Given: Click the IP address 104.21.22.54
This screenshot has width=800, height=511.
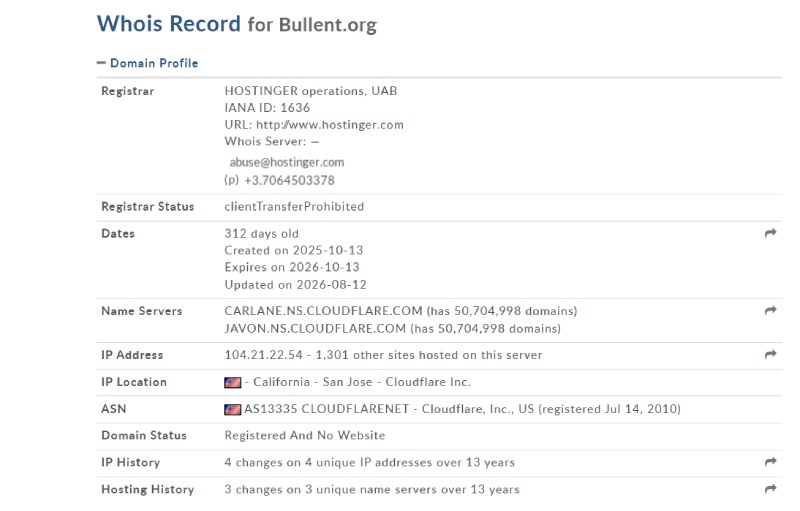Looking at the screenshot, I should coord(263,355).
